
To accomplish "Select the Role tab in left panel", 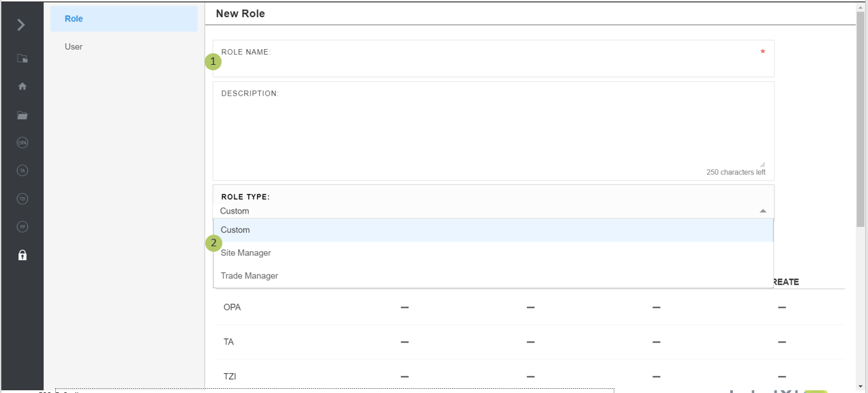I will [x=123, y=19].
